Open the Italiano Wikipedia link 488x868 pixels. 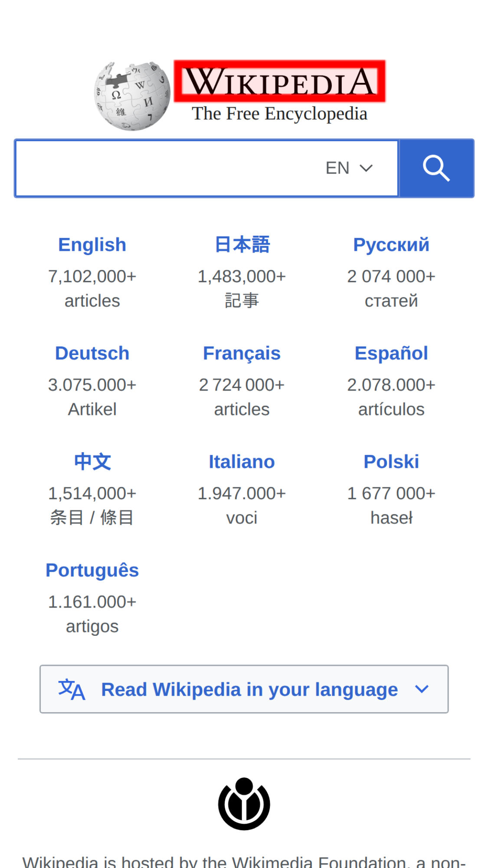tap(242, 462)
